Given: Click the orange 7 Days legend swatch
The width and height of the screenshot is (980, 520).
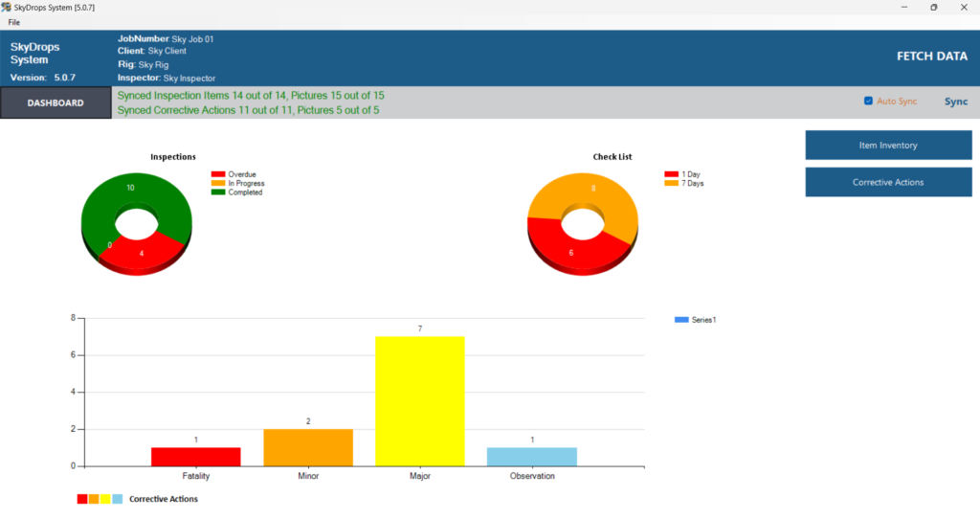Looking at the screenshot, I should [x=671, y=183].
